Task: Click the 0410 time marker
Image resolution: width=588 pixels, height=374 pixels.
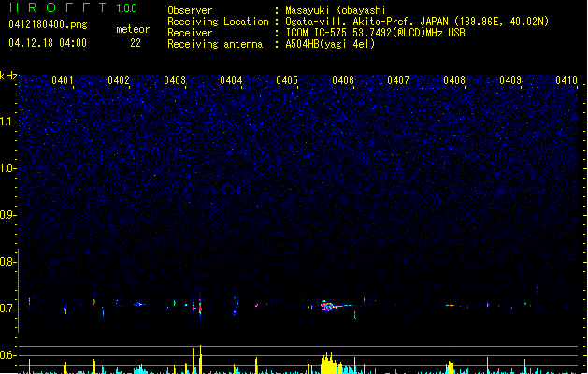Action: pos(566,80)
